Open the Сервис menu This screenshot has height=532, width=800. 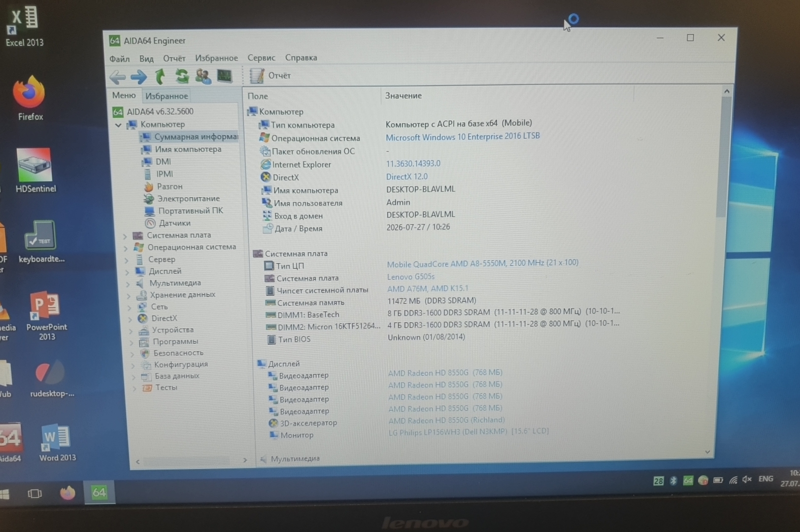coord(261,58)
